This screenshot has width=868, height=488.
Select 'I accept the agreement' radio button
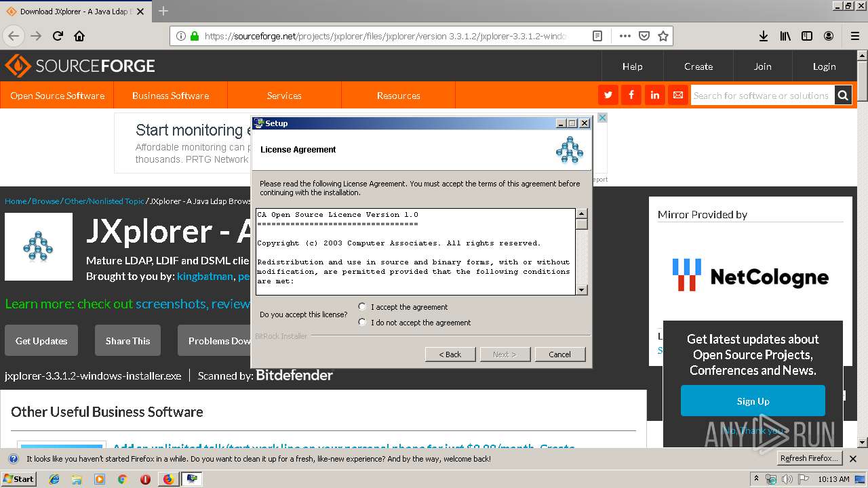pyautogui.click(x=362, y=307)
